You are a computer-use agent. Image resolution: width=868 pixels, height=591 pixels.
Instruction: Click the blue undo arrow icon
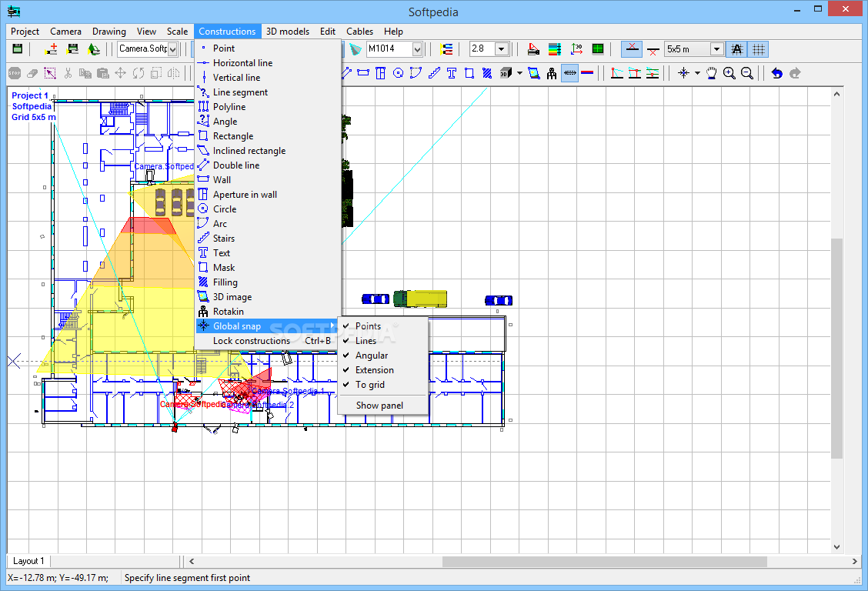[x=777, y=73]
